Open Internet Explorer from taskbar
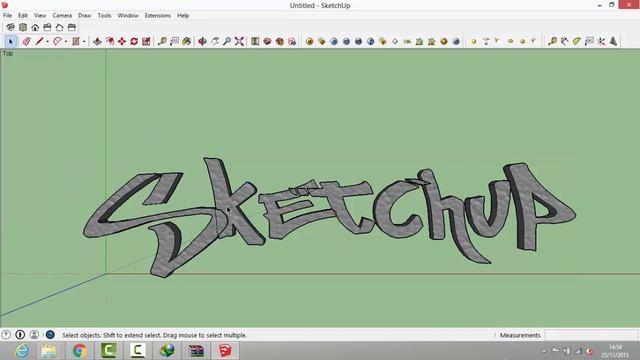 [x=22, y=351]
